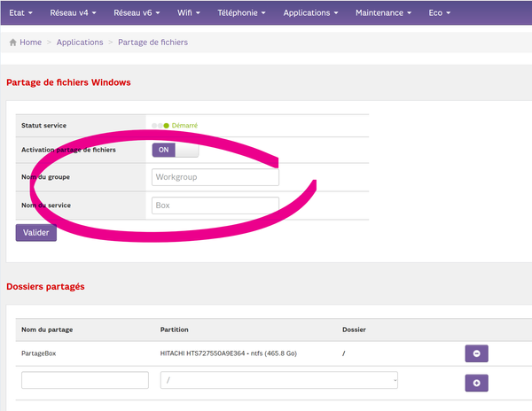This screenshot has width=532, height=411.
Task: Open the Eco menu
Action: pos(439,13)
